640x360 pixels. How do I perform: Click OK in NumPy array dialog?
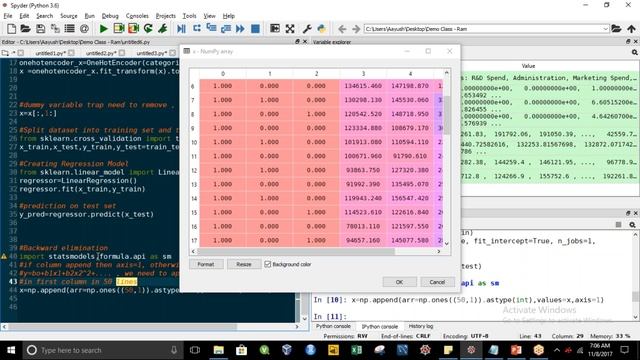click(399, 282)
